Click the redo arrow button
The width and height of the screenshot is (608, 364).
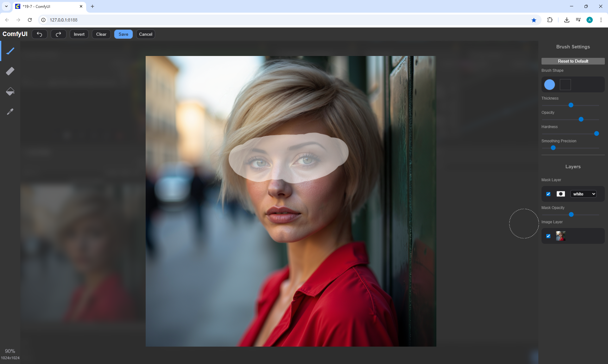pyautogui.click(x=59, y=34)
